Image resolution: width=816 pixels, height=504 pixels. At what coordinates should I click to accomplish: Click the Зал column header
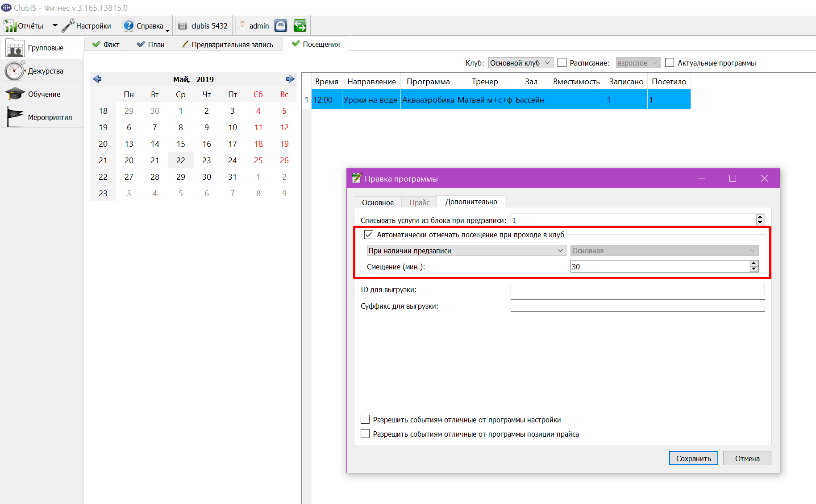(531, 82)
